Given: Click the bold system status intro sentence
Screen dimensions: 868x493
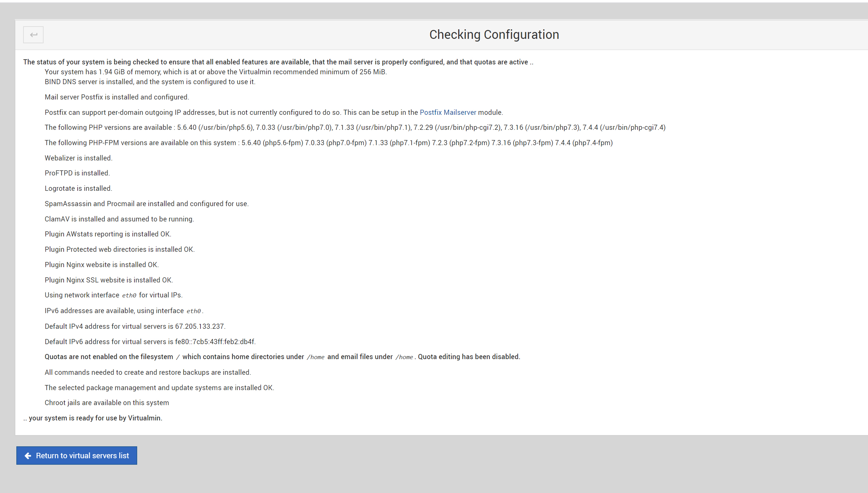Looking at the screenshot, I should pos(278,62).
